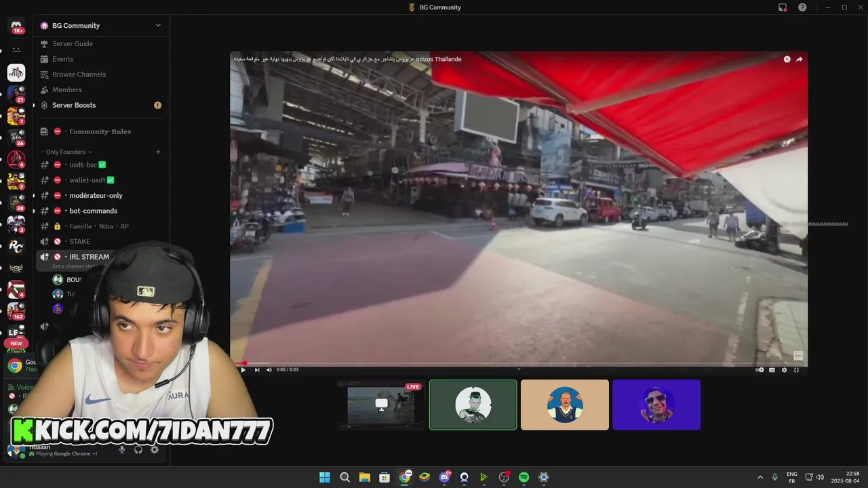Open video player settings gear

click(785, 369)
